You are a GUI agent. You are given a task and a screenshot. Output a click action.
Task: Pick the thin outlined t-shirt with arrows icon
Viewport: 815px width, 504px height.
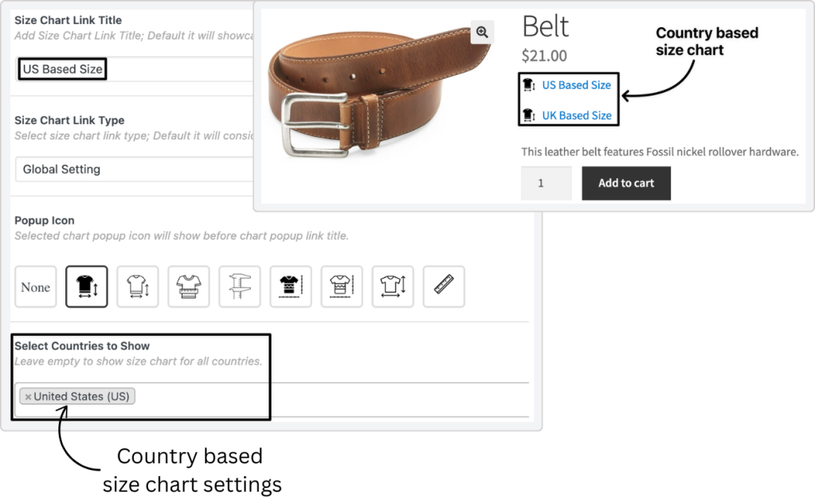click(x=137, y=287)
